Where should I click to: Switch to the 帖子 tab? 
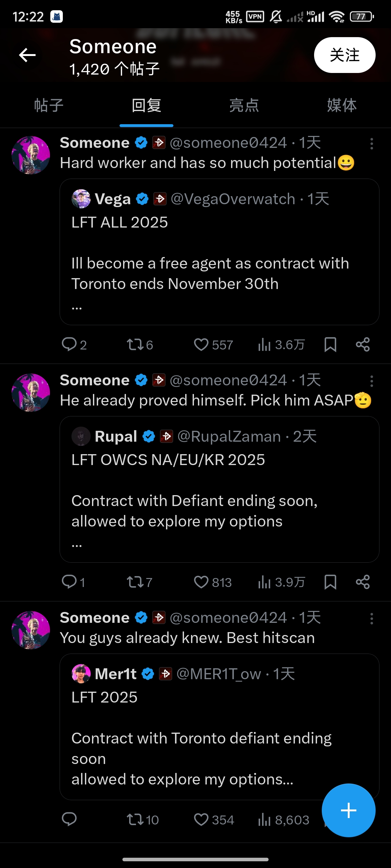[49, 106]
